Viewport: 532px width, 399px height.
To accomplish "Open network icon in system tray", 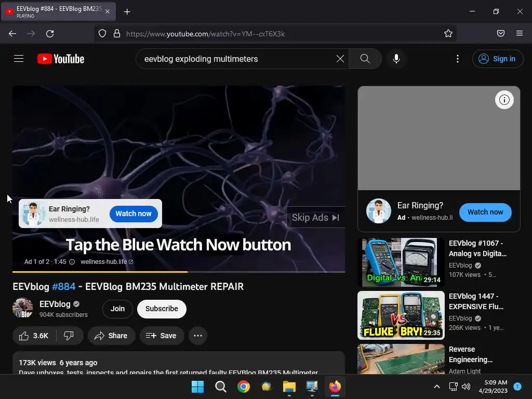I will coord(453,387).
